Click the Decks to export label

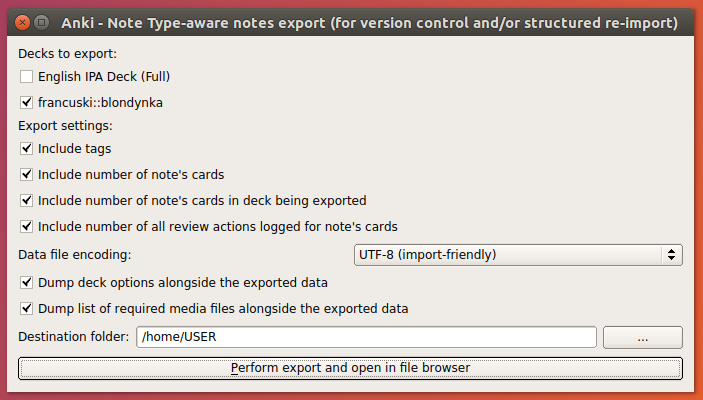pyautogui.click(x=68, y=53)
